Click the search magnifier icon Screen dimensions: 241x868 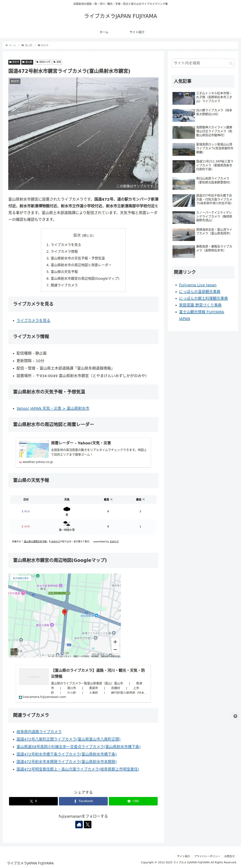[x=230, y=63]
